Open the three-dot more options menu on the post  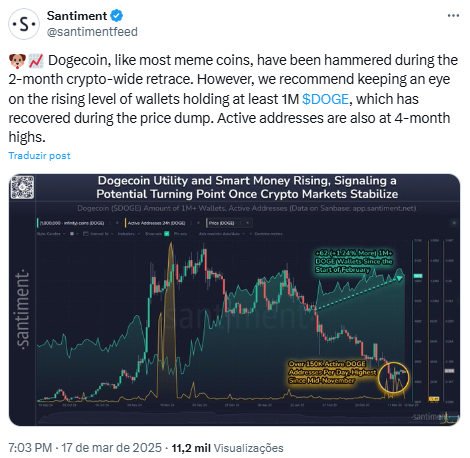pyautogui.click(x=453, y=15)
